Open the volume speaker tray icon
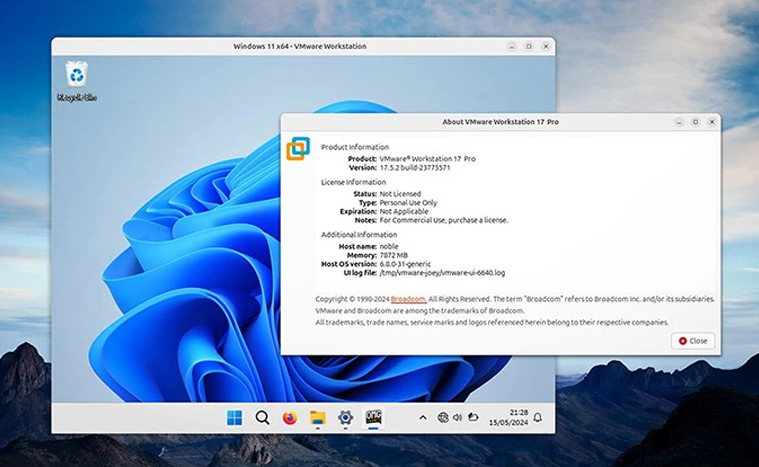759x467 pixels. pyautogui.click(x=457, y=417)
